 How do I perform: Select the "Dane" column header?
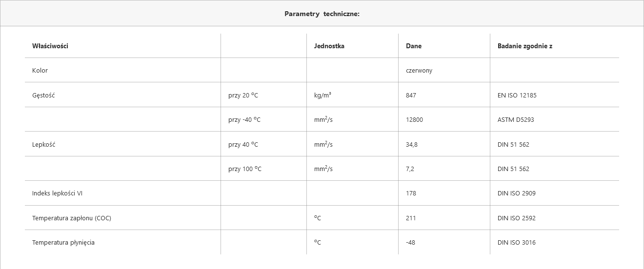[414, 46]
